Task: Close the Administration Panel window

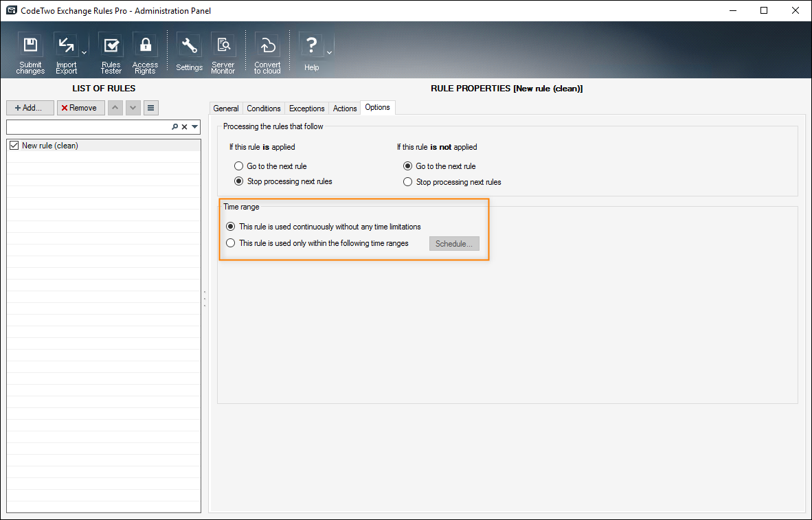Action: click(x=796, y=10)
